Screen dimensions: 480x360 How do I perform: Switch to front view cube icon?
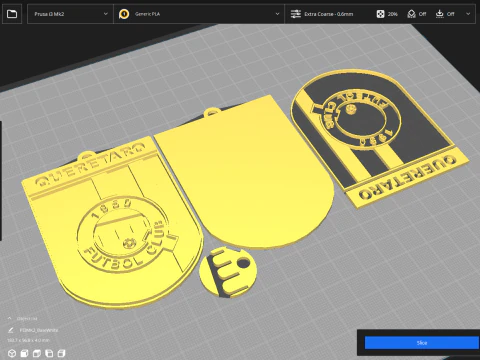(x=24, y=353)
